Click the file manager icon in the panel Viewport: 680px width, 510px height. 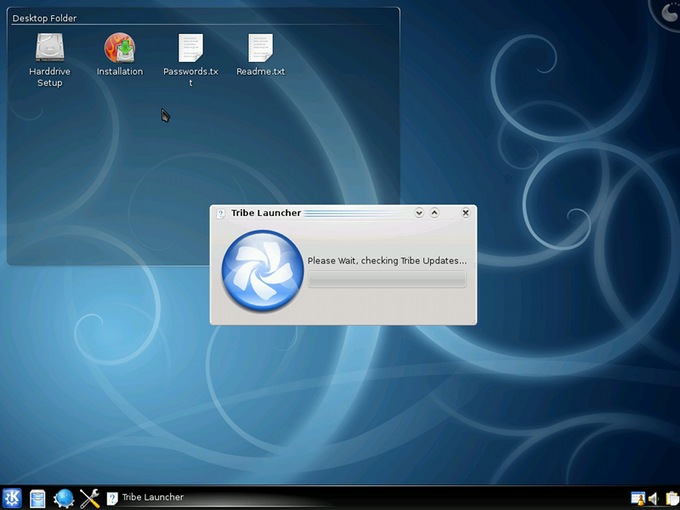pos(38,498)
